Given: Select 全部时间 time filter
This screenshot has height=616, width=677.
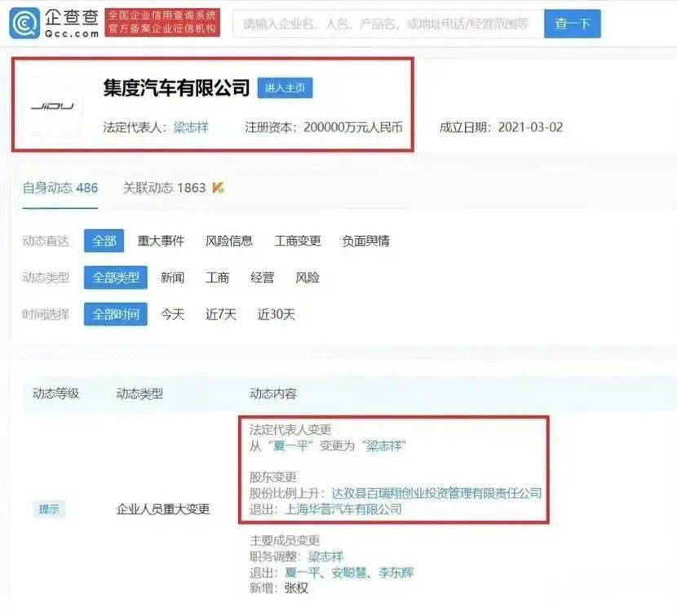Looking at the screenshot, I should point(116,314).
